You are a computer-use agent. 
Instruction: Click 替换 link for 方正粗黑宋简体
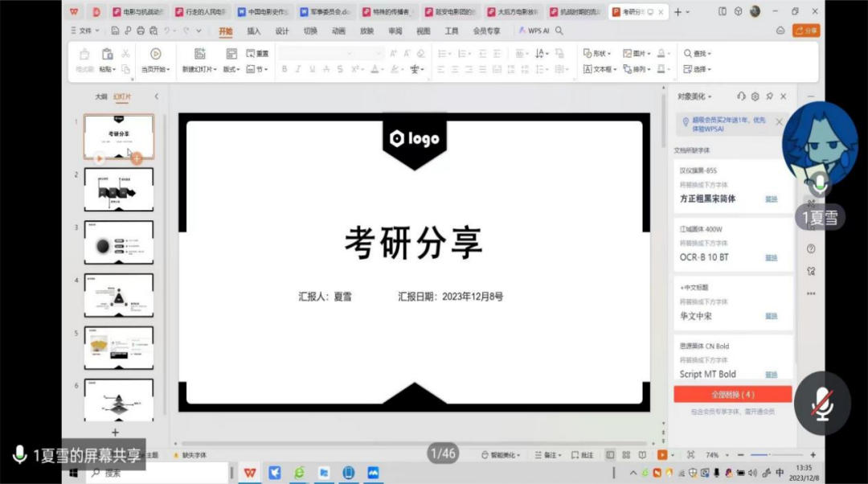(x=771, y=199)
